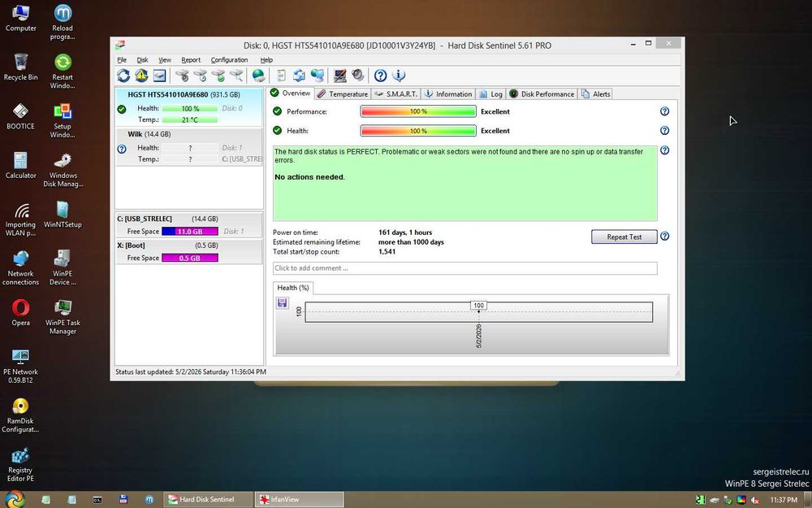Click the C: 11.0 GB free space bar
The height and width of the screenshot is (508, 812).
coord(189,232)
